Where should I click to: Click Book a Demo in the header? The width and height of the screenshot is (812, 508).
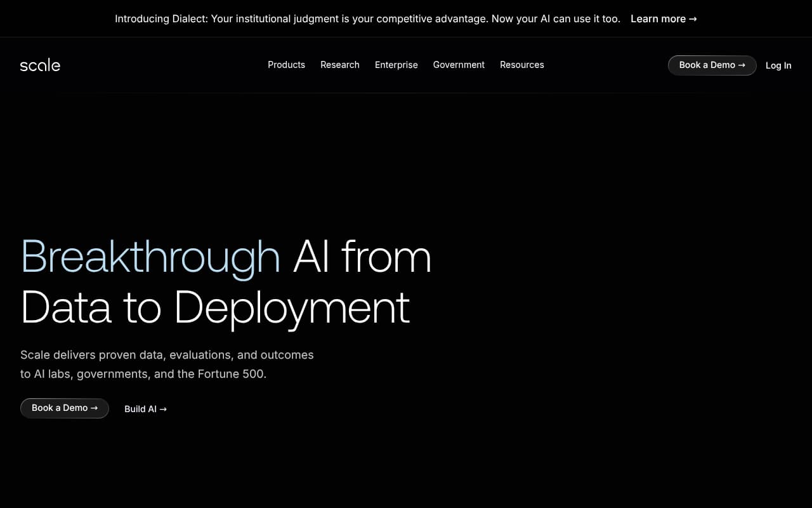(x=712, y=65)
